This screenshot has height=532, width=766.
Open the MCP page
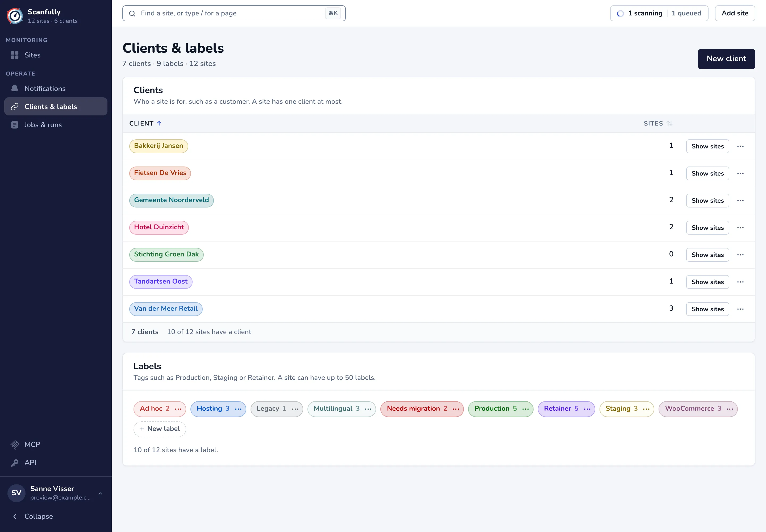click(x=56, y=444)
